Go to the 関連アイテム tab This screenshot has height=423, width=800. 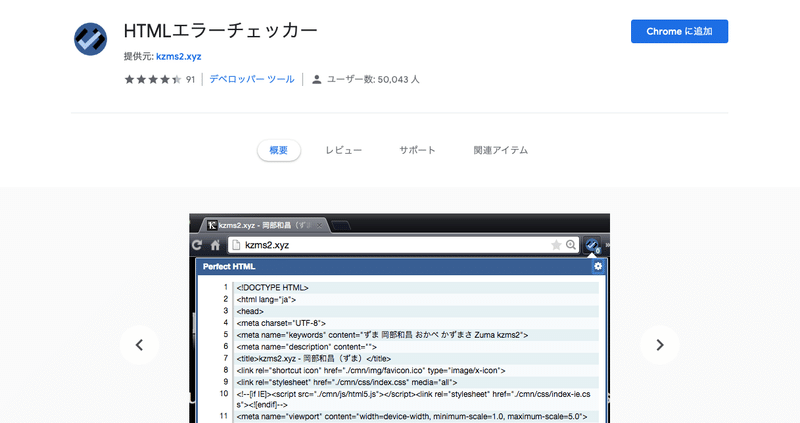(x=500, y=151)
